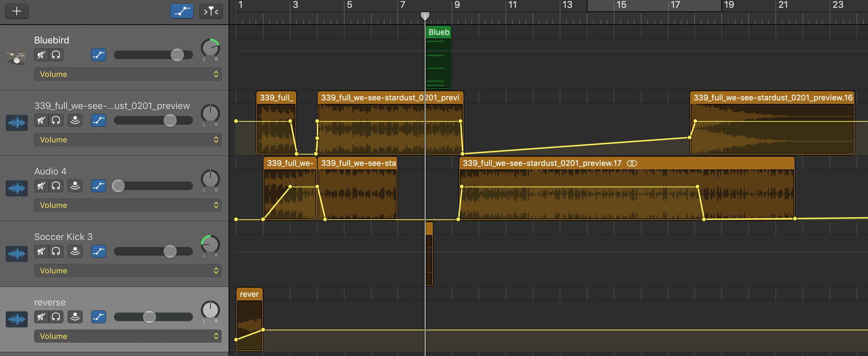Click the Audio 4 waveform track icon
This screenshot has height=356, width=868.
[x=17, y=188]
